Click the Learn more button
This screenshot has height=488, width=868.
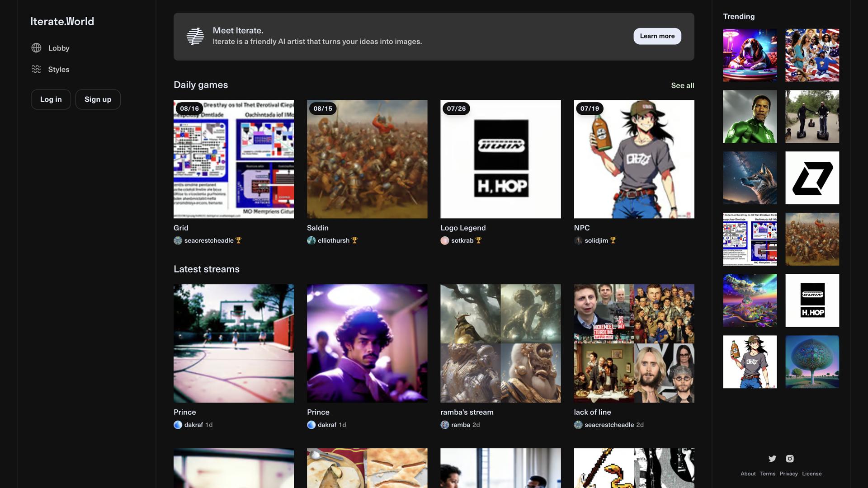(x=657, y=36)
